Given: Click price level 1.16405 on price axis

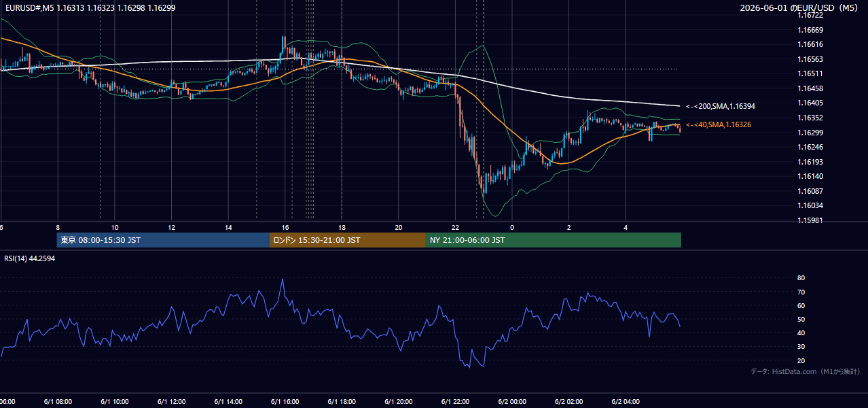Looking at the screenshot, I should [811, 103].
